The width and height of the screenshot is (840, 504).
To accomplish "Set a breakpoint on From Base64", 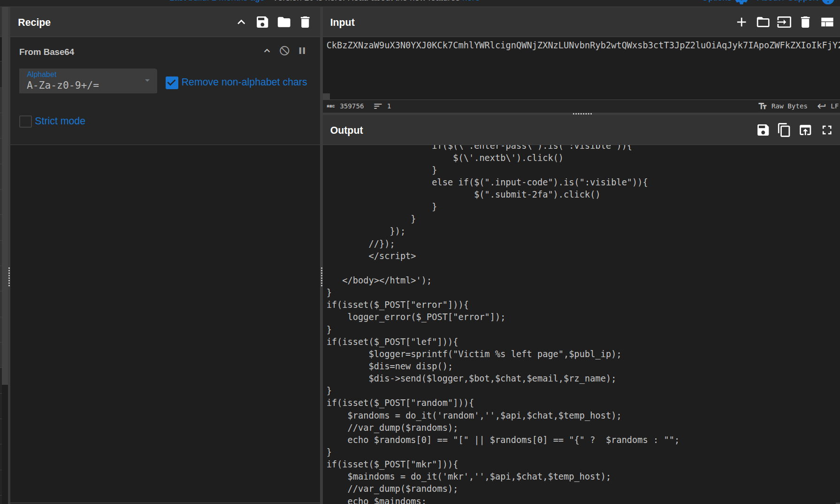I will click(302, 51).
